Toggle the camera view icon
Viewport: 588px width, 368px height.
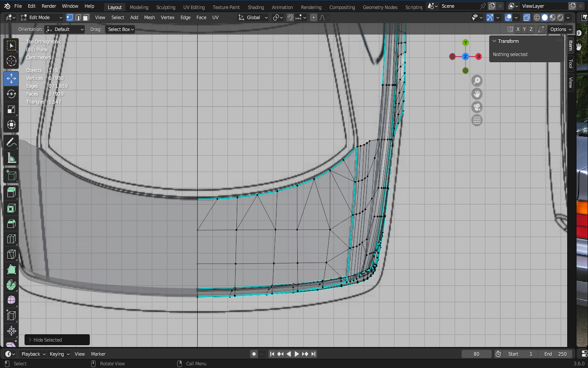coord(477,107)
